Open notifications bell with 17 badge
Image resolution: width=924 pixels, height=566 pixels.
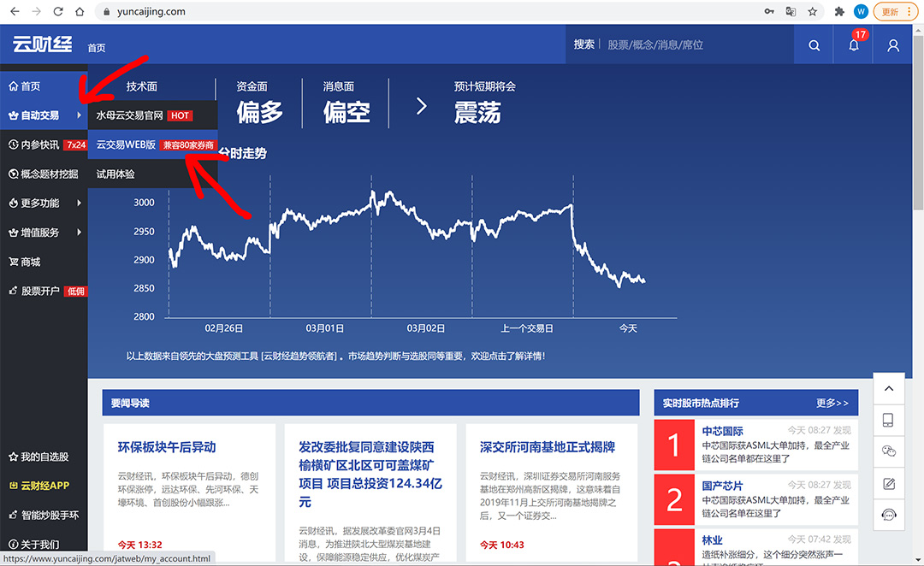click(x=853, y=44)
